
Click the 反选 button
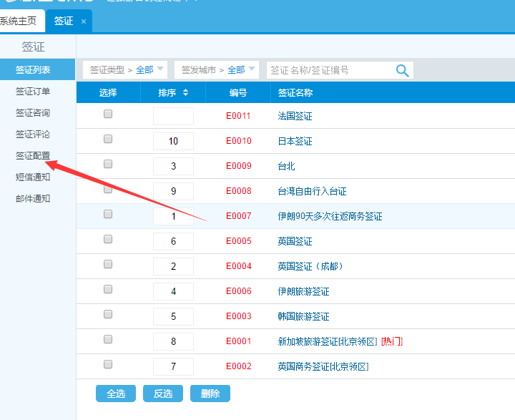pyautogui.click(x=162, y=394)
